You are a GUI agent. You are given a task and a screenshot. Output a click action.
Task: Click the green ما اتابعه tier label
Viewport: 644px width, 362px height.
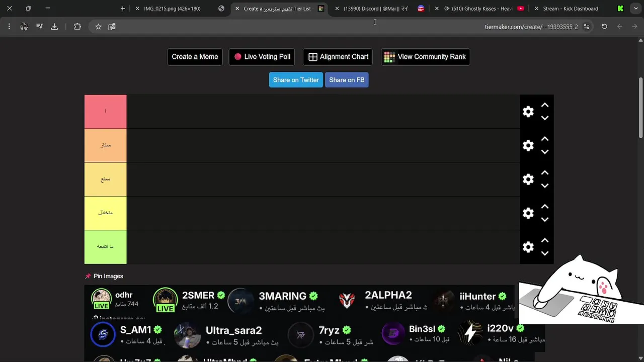tap(105, 247)
